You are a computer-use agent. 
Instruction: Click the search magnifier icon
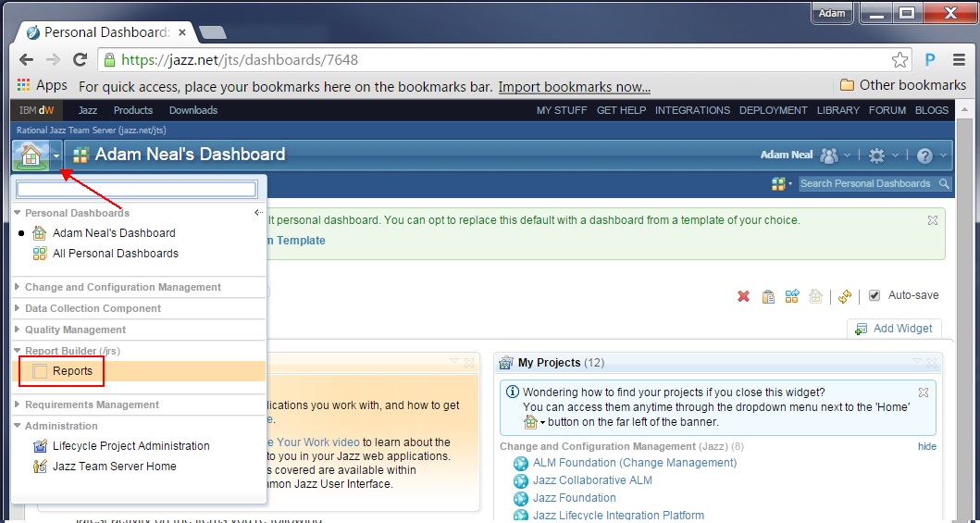coord(944,183)
